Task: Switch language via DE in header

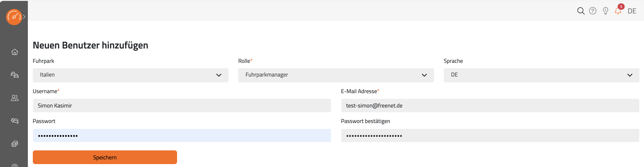Action: point(632,11)
